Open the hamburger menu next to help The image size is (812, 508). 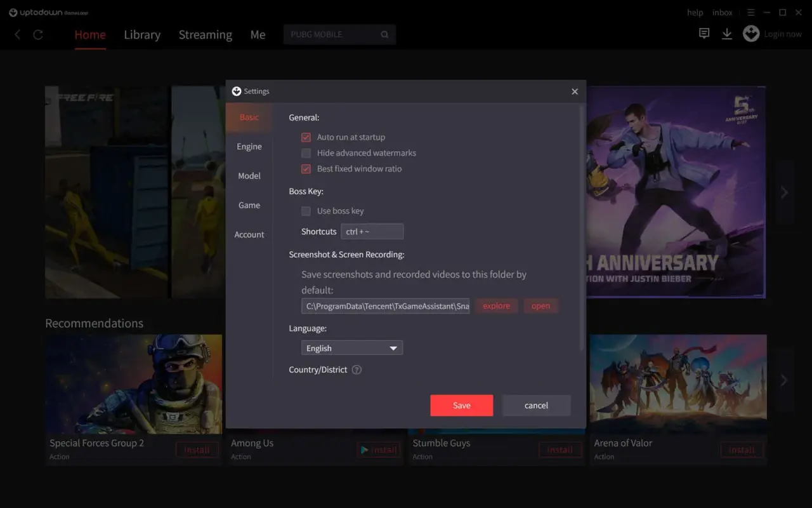pyautogui.click(x=751, y=12)
